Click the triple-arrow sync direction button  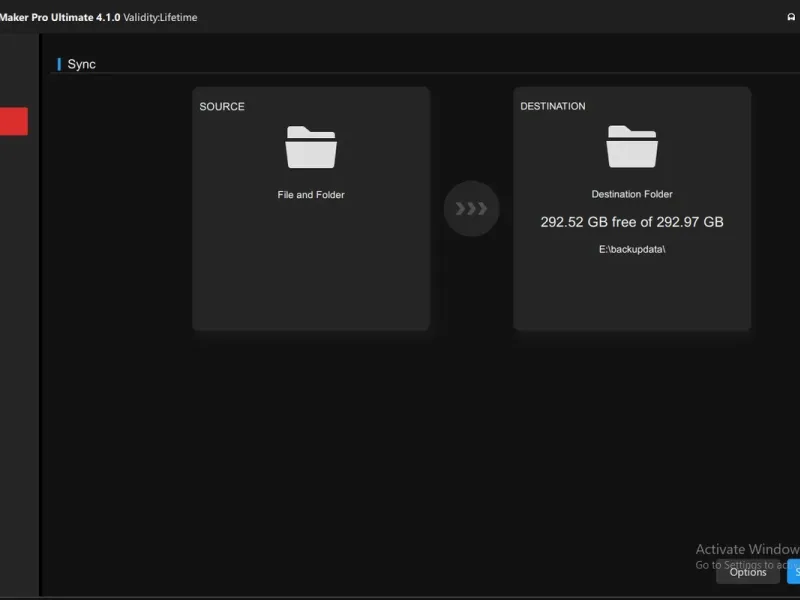(x=471, y=208)
